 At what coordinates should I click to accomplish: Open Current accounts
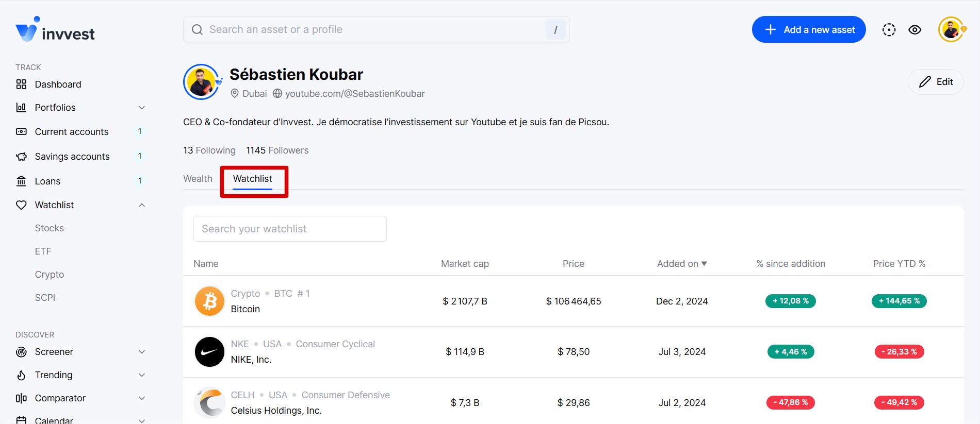72,131
